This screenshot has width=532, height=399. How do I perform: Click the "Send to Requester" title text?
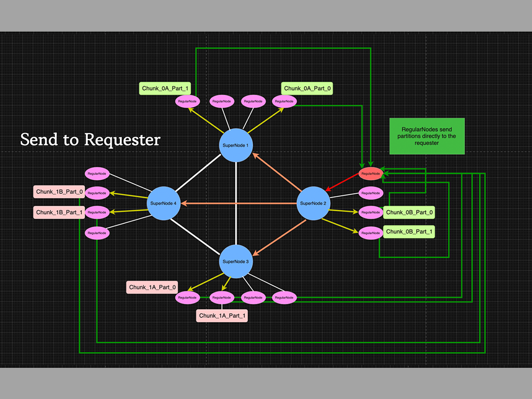click(90, 139)
